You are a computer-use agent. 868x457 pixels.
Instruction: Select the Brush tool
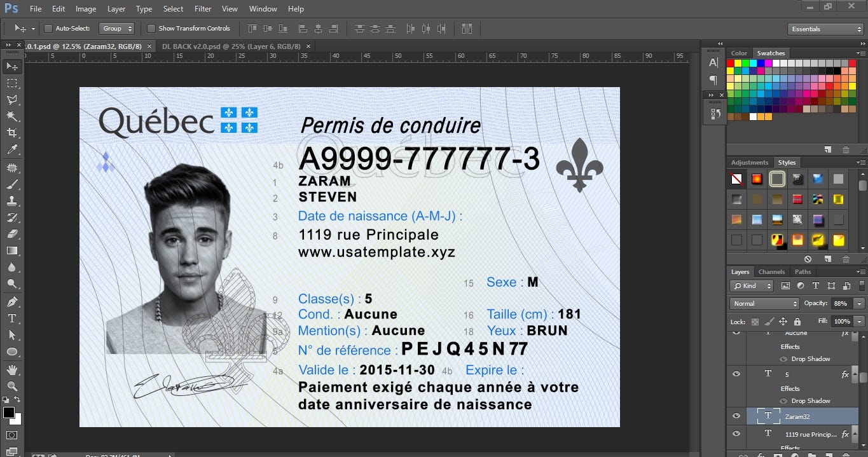pyautogui.click(x=12, y=184)
